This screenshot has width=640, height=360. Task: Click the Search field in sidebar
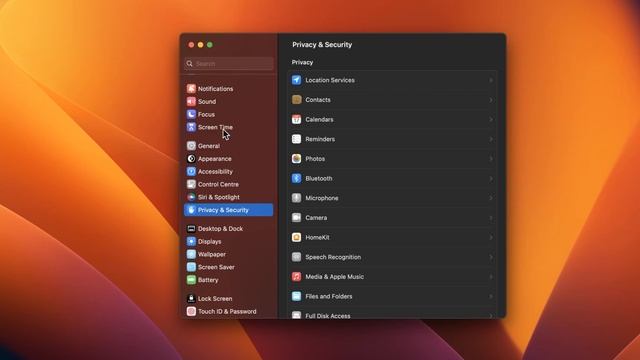coord(229,63)
